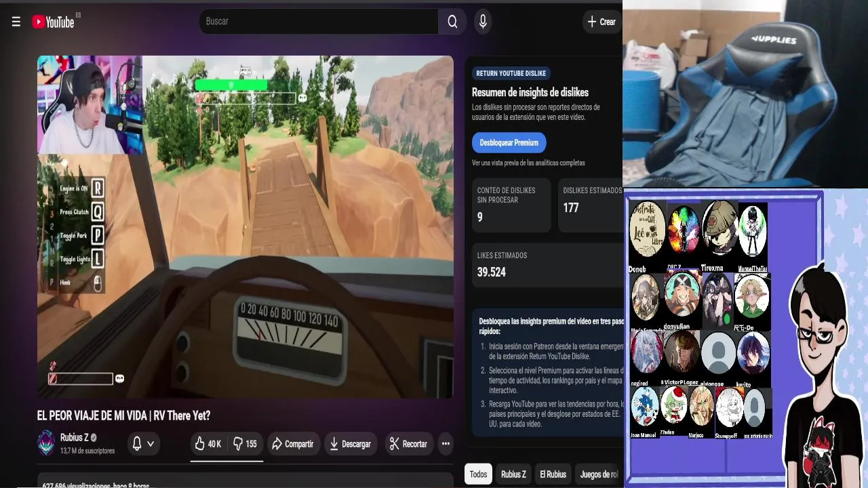Click into the Buscar search field
Viewport: 868px width, 488px height.
319,22
